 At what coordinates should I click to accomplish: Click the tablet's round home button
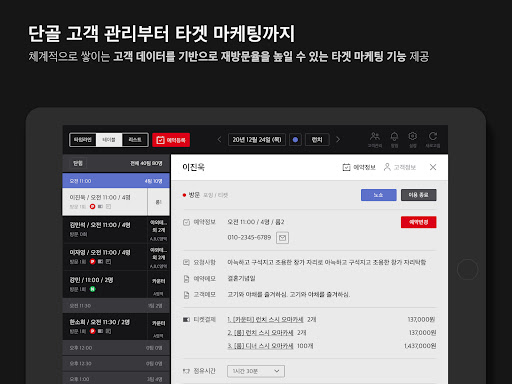[x=467, y=269]
